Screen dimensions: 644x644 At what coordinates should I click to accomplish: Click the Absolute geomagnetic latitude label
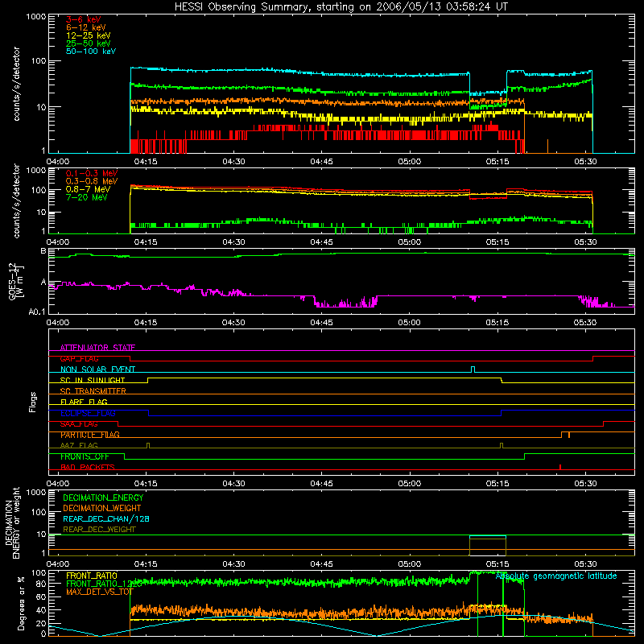click(556, 576)
